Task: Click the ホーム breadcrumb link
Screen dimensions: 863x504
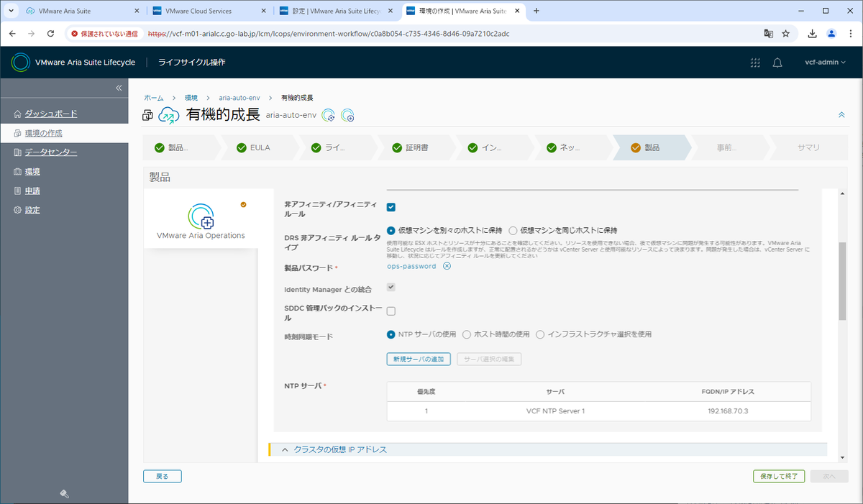Action: pyautogui.click(x=153, y=97)
